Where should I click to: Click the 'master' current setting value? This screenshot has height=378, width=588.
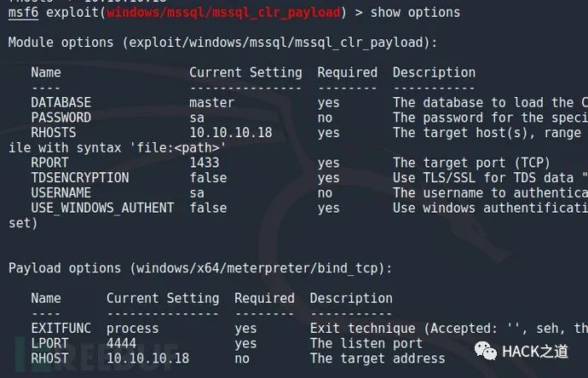tap(212, 103)
